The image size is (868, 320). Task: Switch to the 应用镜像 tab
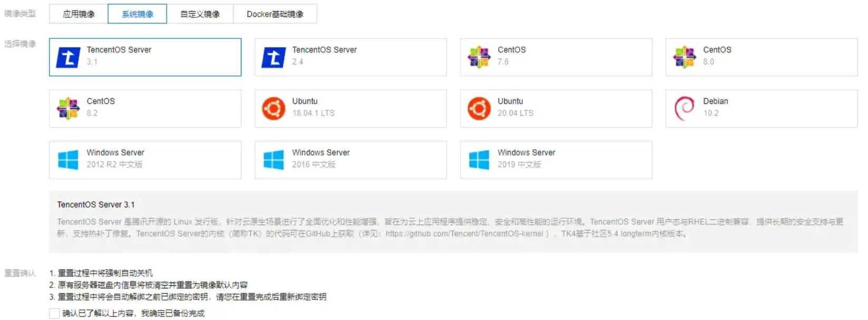(79, 14)
